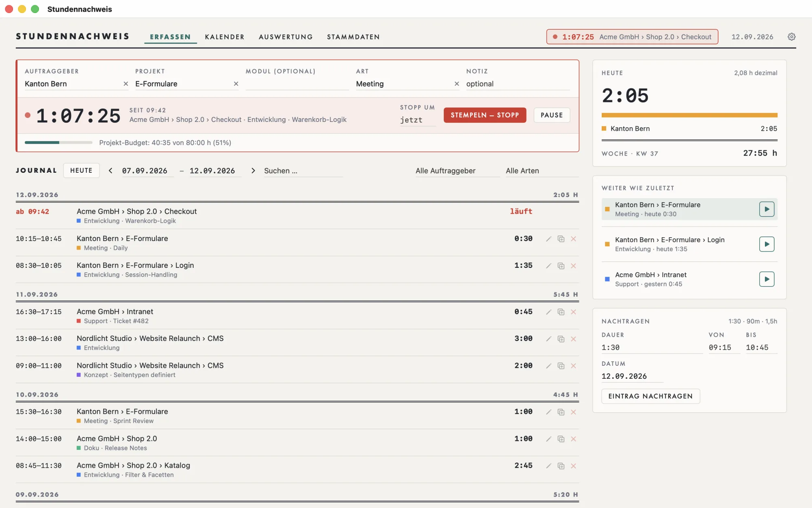The height and width of the screenshot is (508, 812).
Task: Go to next journal date range
Action: (x=253, y=171)
